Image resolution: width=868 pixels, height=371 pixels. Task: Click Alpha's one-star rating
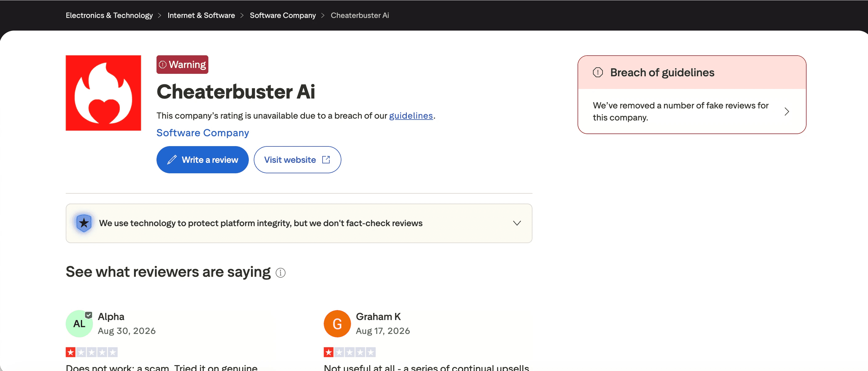92,352
